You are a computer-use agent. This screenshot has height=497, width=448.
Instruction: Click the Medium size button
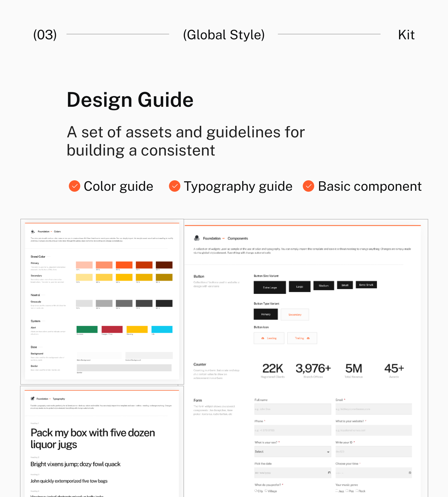point(324,286)
